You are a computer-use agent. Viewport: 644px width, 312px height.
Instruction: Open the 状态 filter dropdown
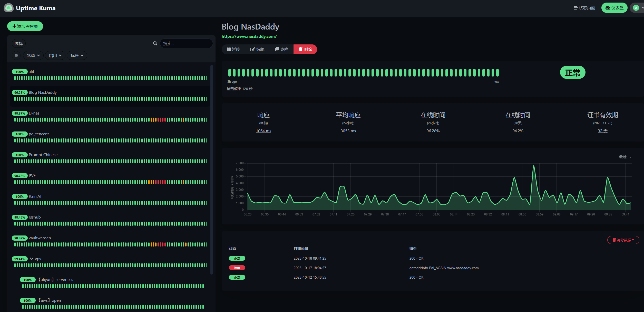click(33, 55)
